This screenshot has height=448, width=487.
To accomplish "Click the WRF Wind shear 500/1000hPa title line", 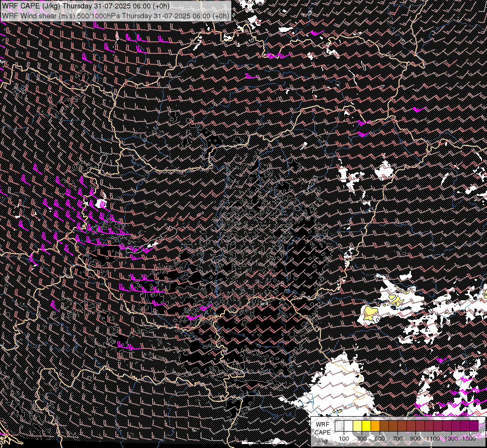I will pos(115,15).
